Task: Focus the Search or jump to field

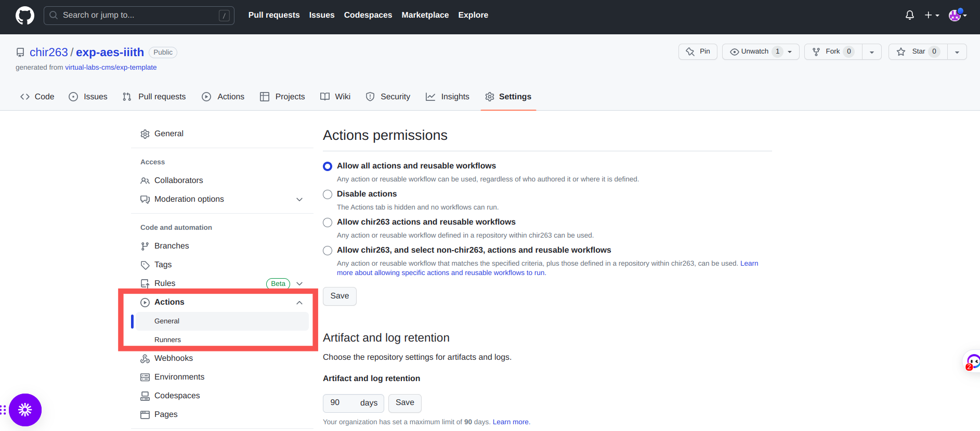Action: pyautogui.click(x=139, y=16)
